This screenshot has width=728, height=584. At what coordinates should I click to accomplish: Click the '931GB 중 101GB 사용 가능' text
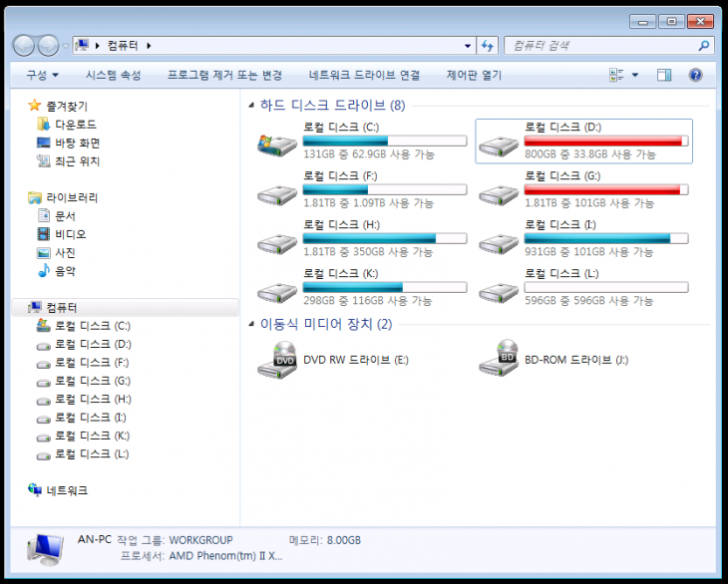coord(588,252)
